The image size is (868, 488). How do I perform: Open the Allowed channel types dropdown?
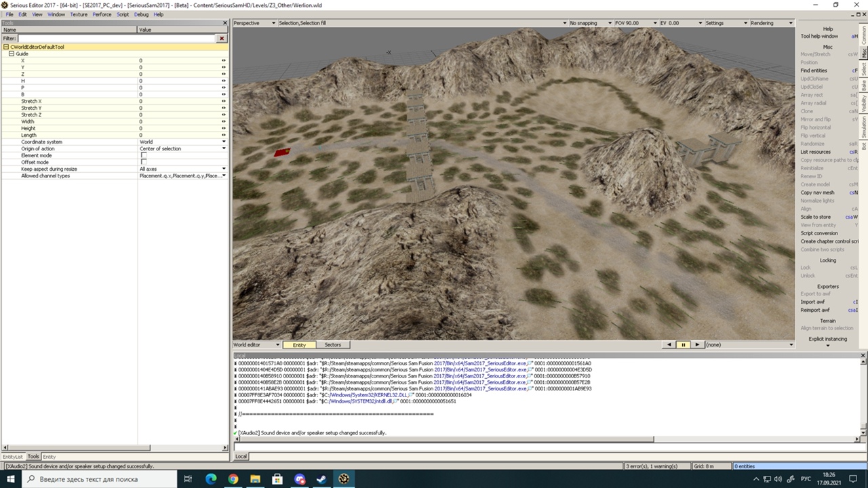pos(183,176)
